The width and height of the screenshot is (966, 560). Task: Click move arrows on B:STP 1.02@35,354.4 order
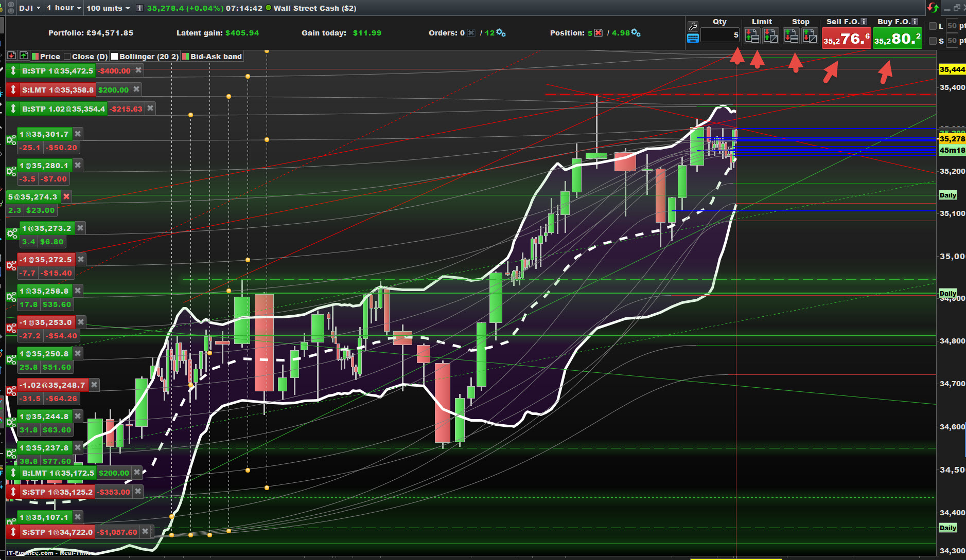[x=13, y=109]
